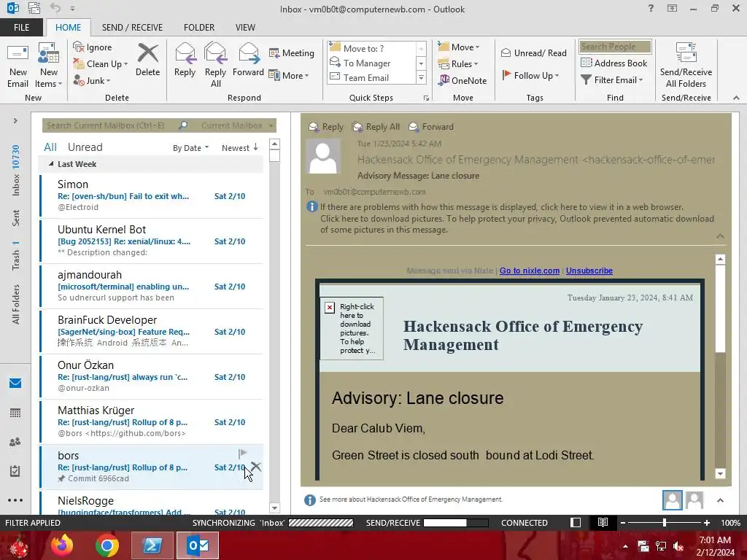
Task: Click the Ignore conversation icon
Action: tap(79, 47)
